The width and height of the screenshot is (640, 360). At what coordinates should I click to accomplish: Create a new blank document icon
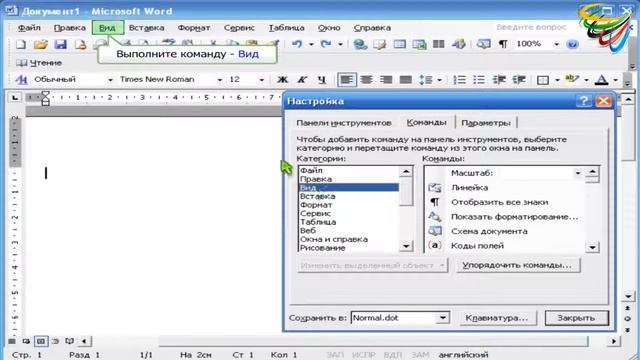pyautogui.click(x=20, y=44)
